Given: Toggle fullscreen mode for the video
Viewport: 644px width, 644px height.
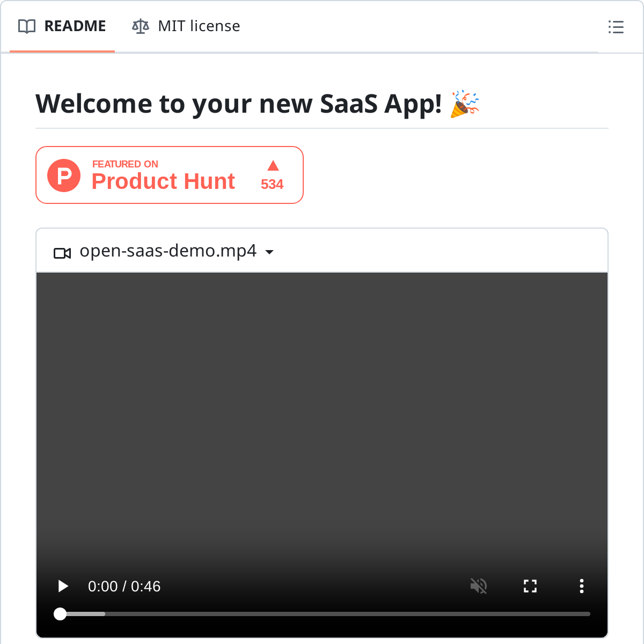Looking at the screenshot, I should click(x=530, y=586).
